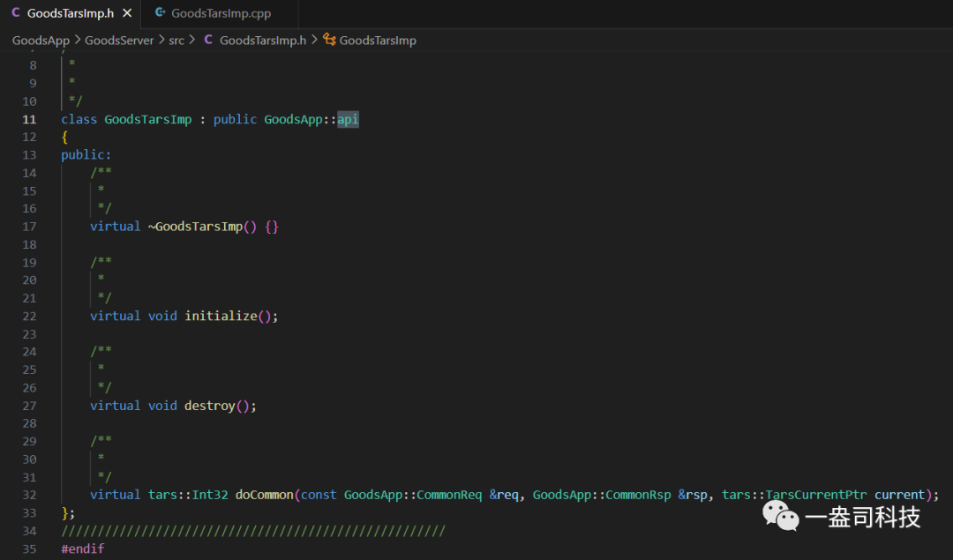The height and width of the screenshot is (560, 953).
Task: Click the #endif directive on line 35
Action: 83,549
